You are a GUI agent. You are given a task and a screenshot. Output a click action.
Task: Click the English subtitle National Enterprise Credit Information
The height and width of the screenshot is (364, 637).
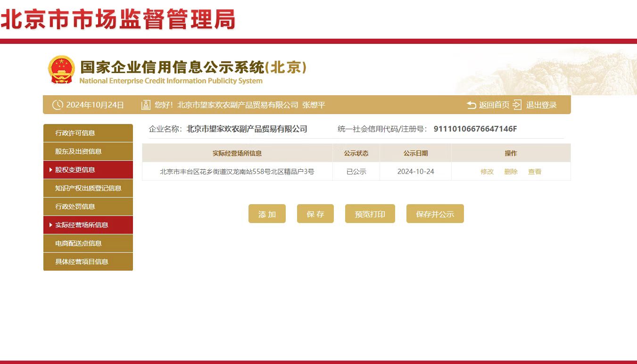point(171,81)
